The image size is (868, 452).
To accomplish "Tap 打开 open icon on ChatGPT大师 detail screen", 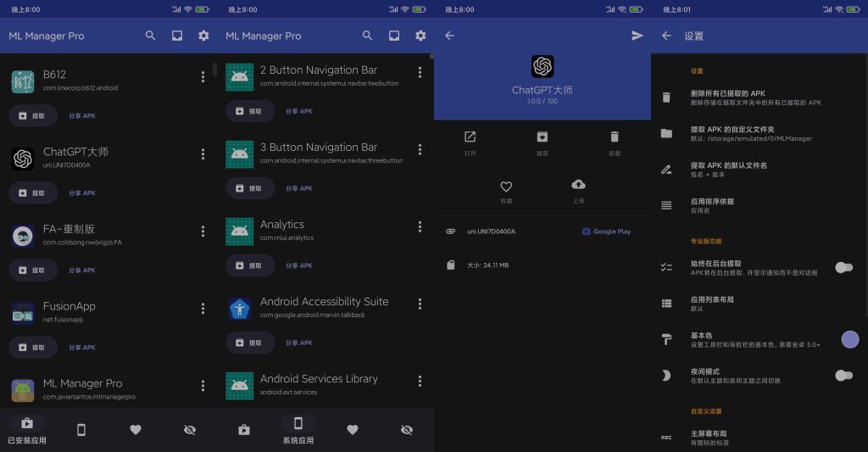I will click(x=470, y=137).
